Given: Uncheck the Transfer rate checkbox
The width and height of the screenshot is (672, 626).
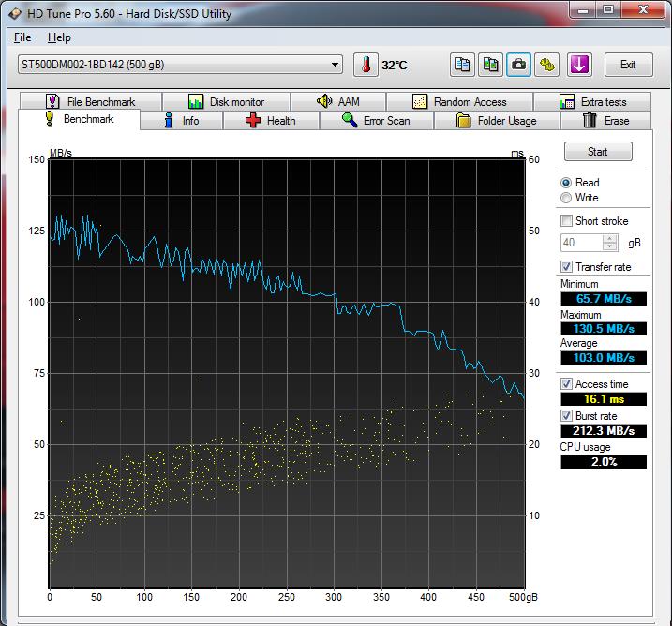Looking at the screenshot, I should pyautogui.click(x=566, y=267).
